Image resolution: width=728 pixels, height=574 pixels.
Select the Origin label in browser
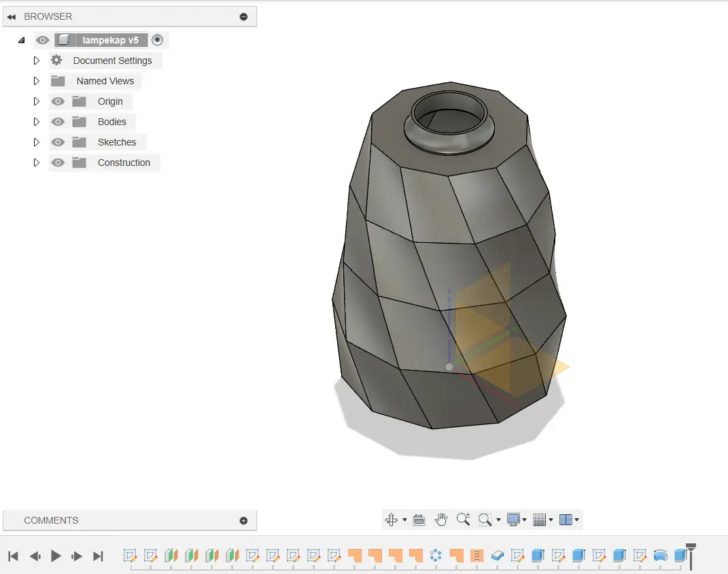110,101
